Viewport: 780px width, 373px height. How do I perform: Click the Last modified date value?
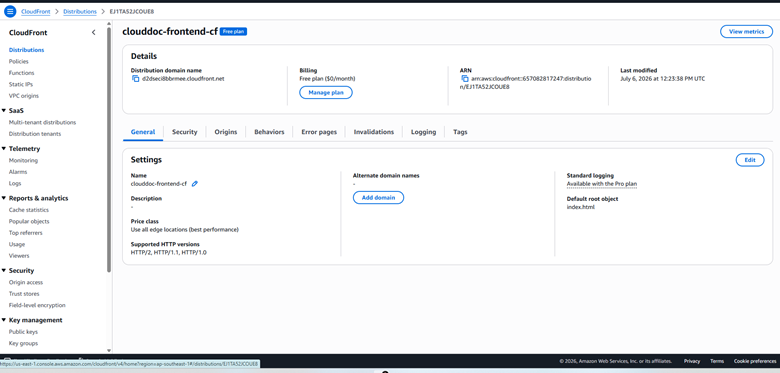663,79
